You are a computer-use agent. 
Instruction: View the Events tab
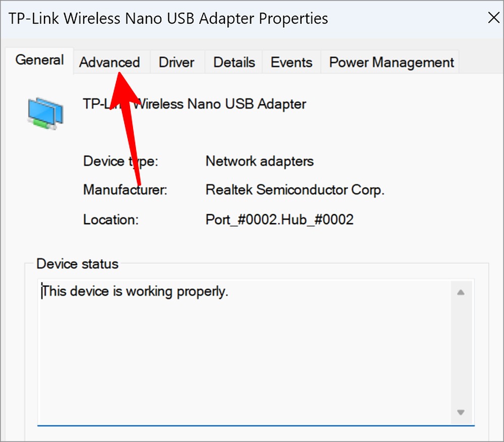click(x=291, y=62)
